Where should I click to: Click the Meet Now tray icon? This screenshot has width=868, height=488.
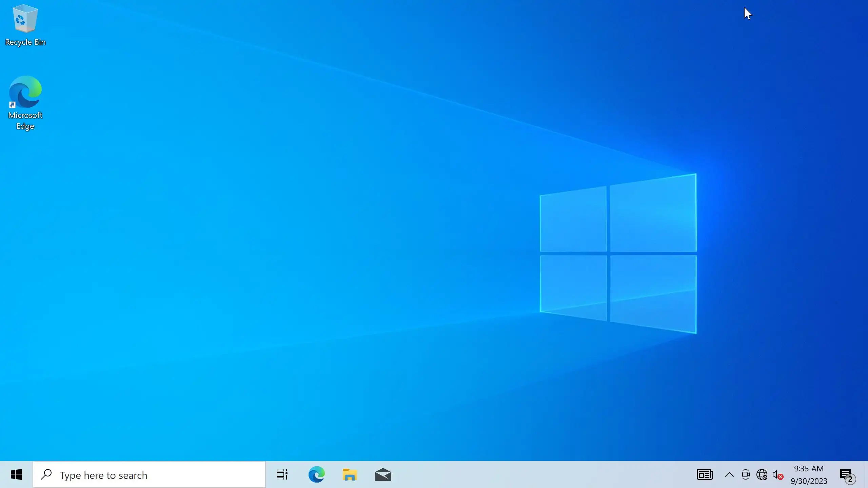point(745,475)
